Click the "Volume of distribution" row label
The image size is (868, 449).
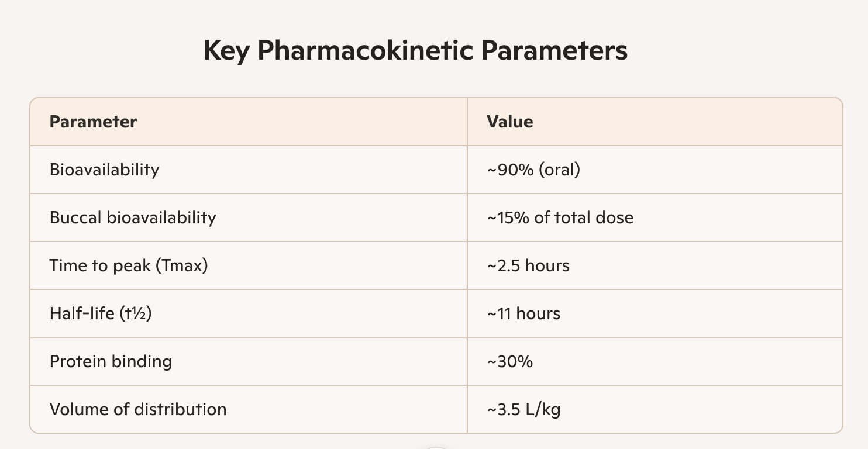pyautogui.click(x=138, y=409)
